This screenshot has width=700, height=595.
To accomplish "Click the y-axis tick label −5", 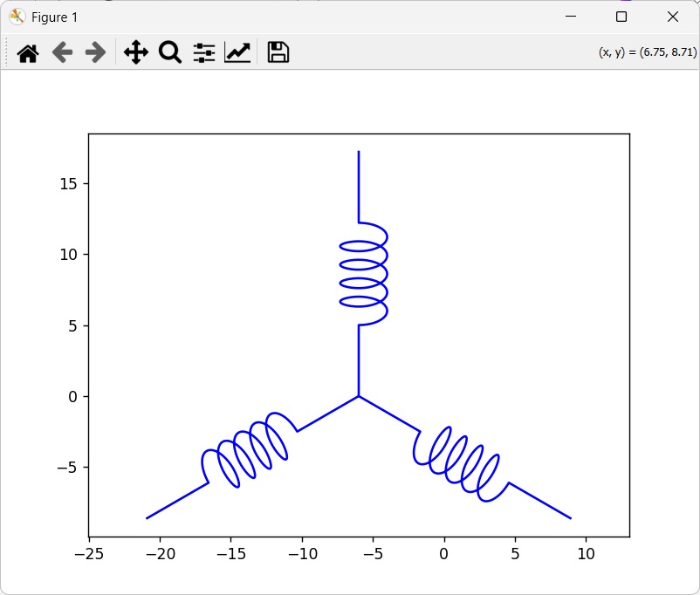I will (67, 468).
